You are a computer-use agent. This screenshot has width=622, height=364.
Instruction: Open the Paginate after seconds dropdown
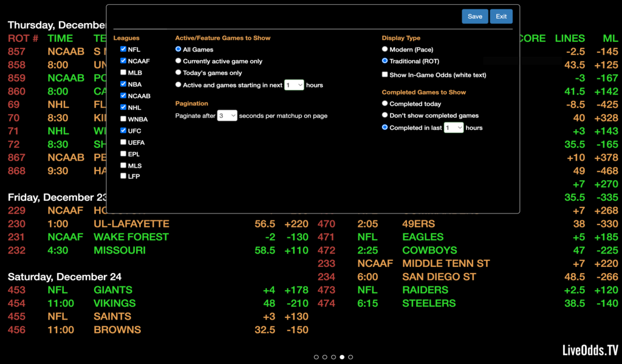[227, 115]
